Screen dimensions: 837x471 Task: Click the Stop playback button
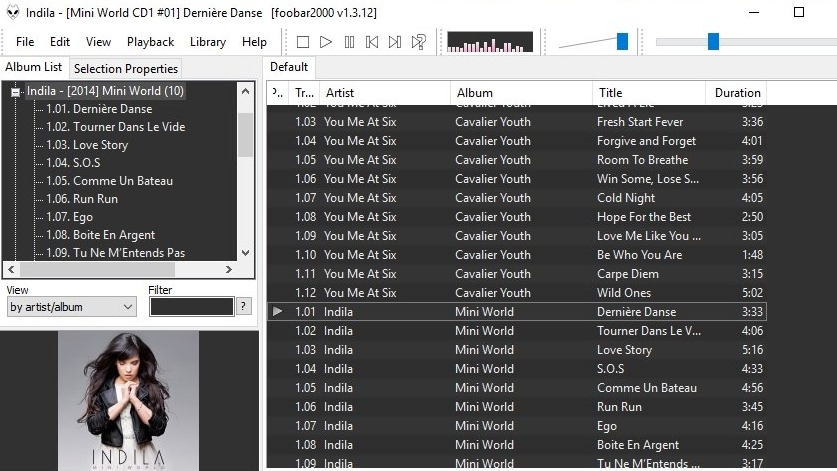tap(303, 42)
